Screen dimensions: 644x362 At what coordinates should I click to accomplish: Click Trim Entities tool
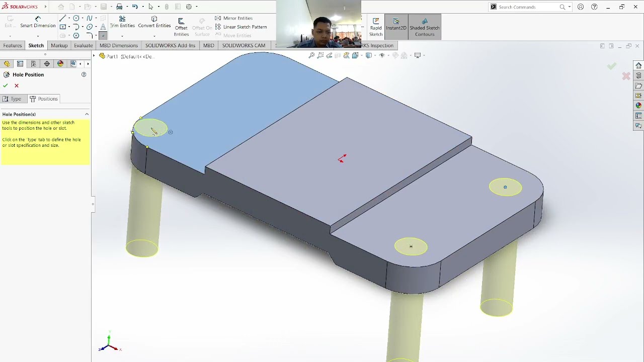coord(122,22)
